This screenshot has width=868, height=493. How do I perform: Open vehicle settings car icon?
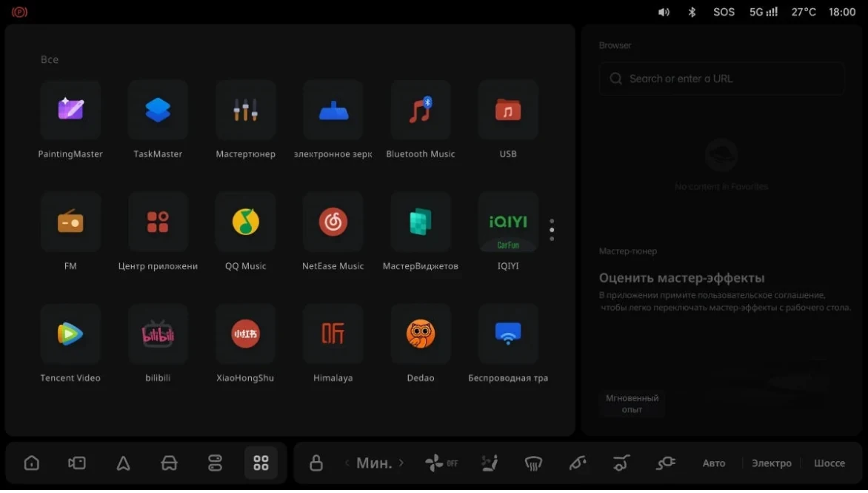169,463
